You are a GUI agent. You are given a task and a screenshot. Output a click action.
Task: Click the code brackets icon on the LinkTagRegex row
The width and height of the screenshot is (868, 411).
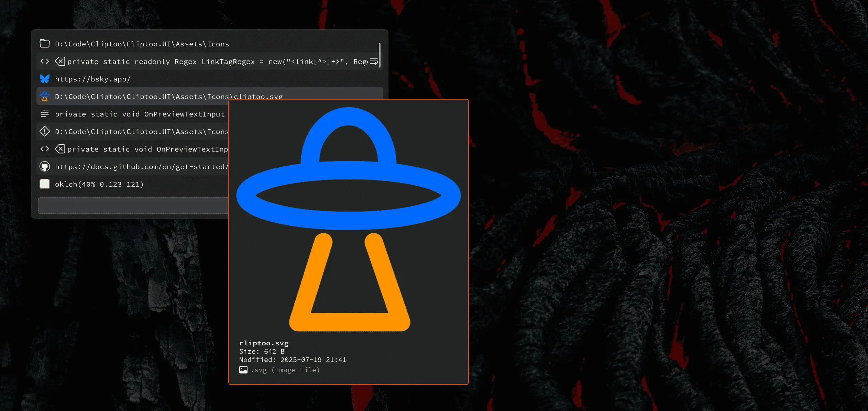(45, 62)
